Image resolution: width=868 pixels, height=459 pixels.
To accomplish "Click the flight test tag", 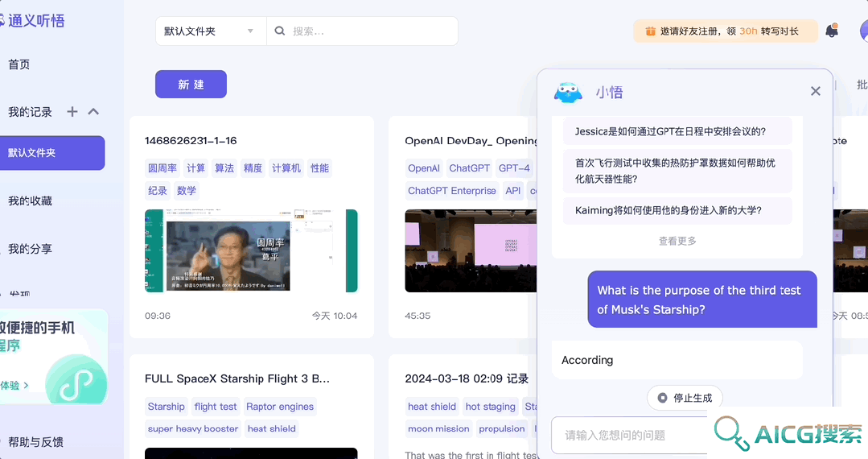I will 216,407.
